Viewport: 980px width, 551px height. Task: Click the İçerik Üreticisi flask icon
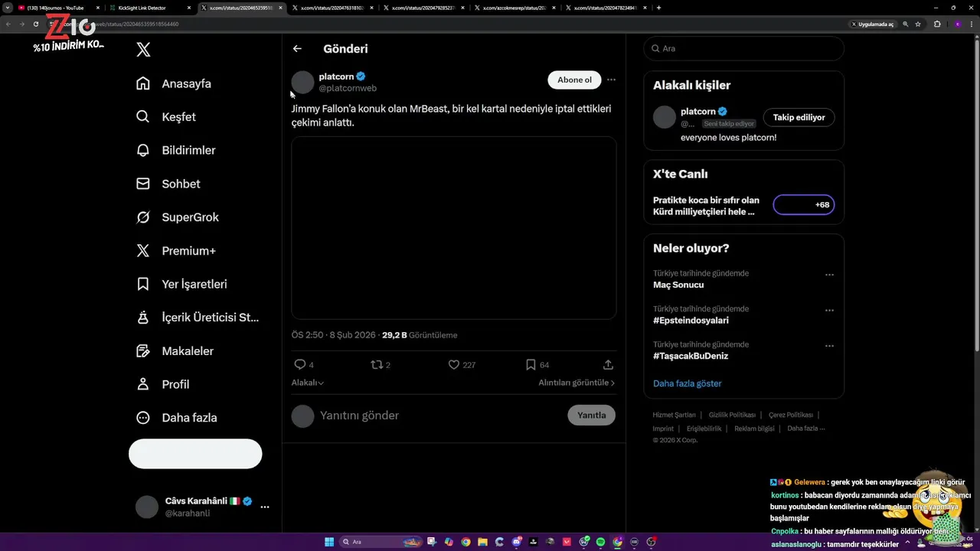pyautogui.click(x=142, y=318)
